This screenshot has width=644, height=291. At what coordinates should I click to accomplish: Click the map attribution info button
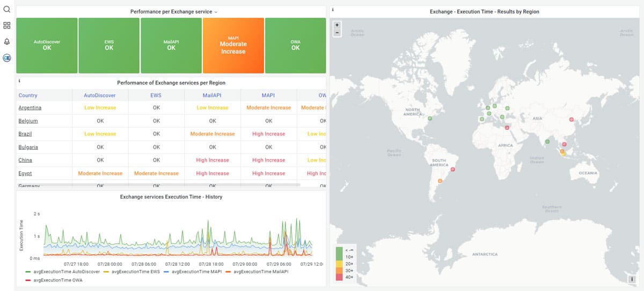click(x=632, y=279)
